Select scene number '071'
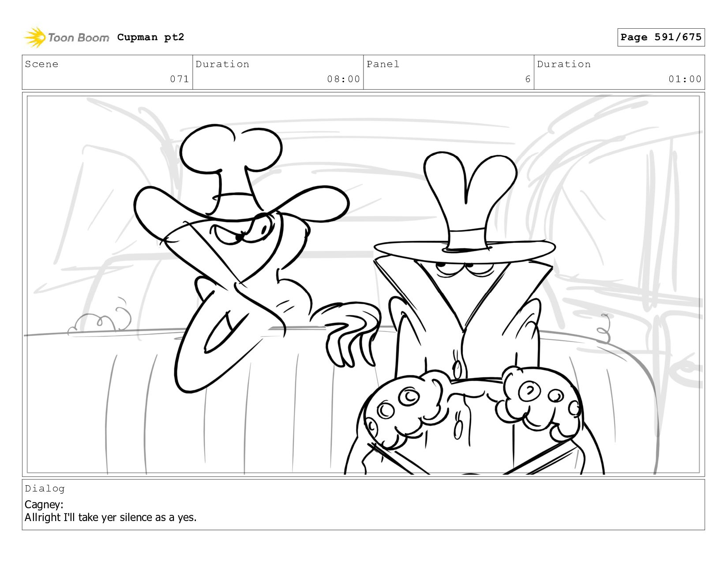The height and width of the screenshot is (563, 728). pos(180,79)
